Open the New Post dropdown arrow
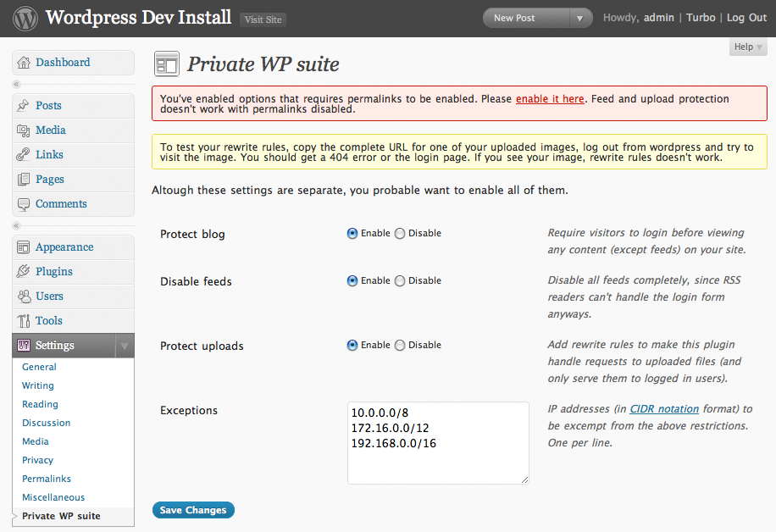This screenshot has width=776, height=532. [580, 18]
